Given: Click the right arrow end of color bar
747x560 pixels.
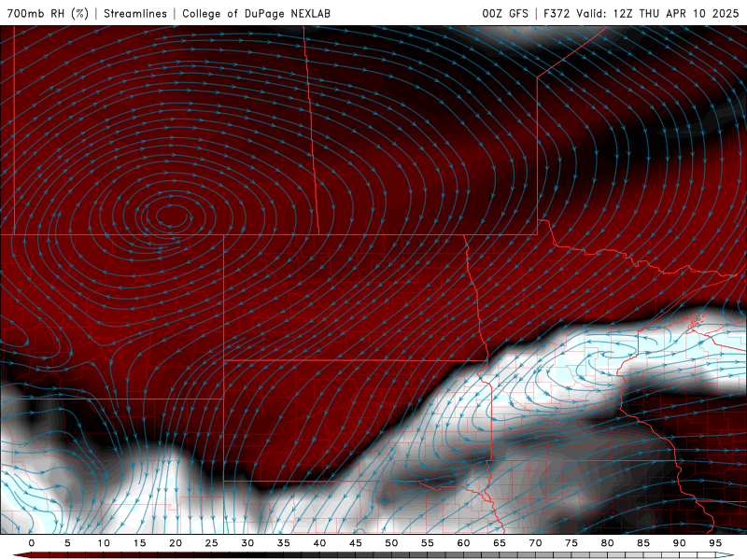Looking at the screenshot, I should tap(726, 555).
